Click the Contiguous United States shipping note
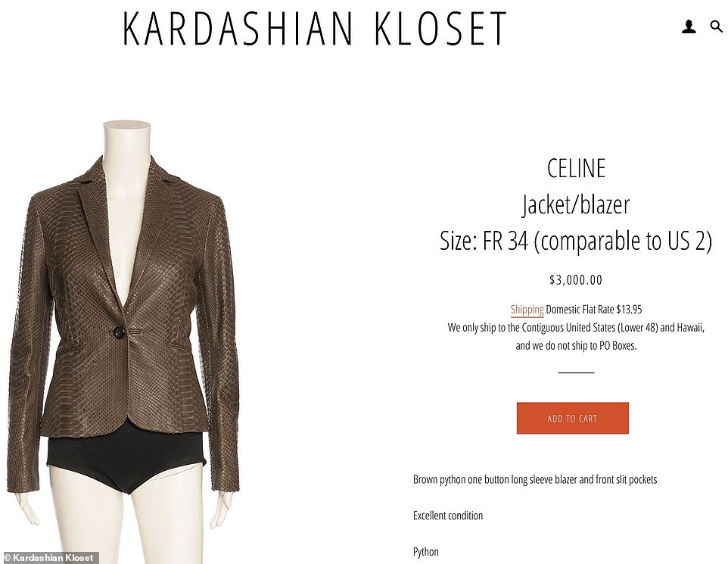The image size is (728, 564). 576,328
